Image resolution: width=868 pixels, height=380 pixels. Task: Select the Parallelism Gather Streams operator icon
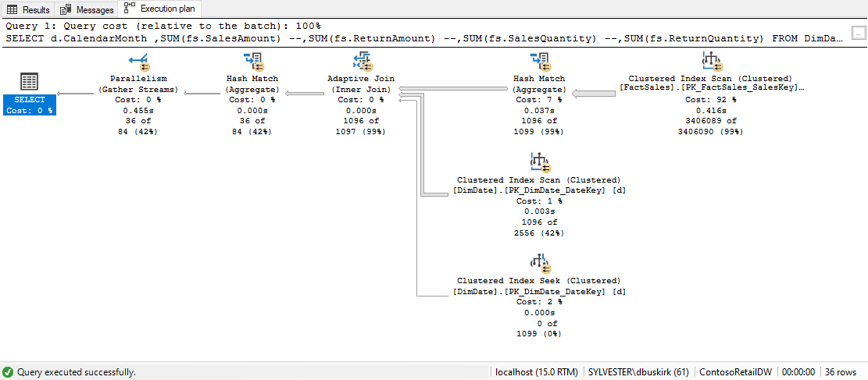pyautogui.click(x=139, y=61)
